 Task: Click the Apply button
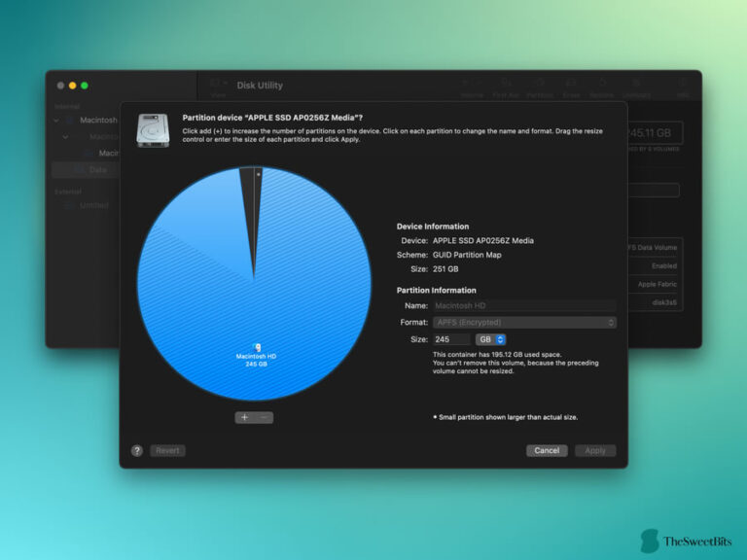(x=595, y=450)
